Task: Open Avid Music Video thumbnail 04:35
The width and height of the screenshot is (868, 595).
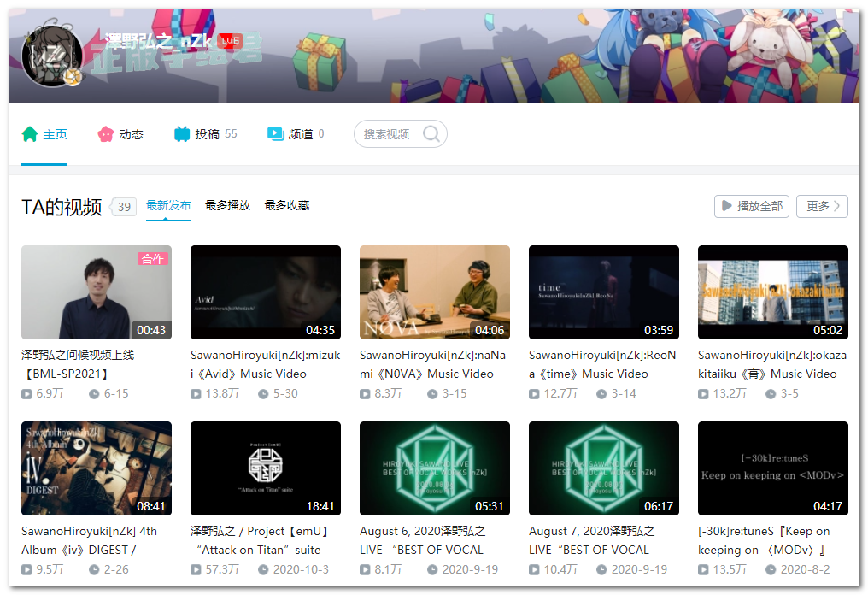Action: tap(266, 292)
